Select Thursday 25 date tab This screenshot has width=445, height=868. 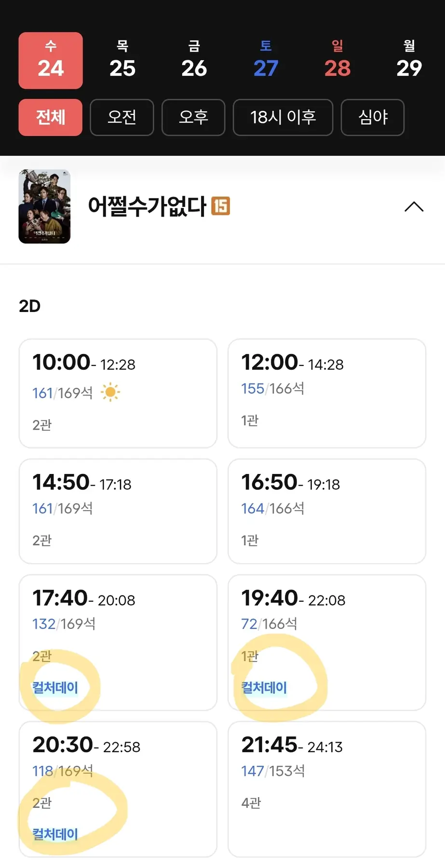point(122,61)
